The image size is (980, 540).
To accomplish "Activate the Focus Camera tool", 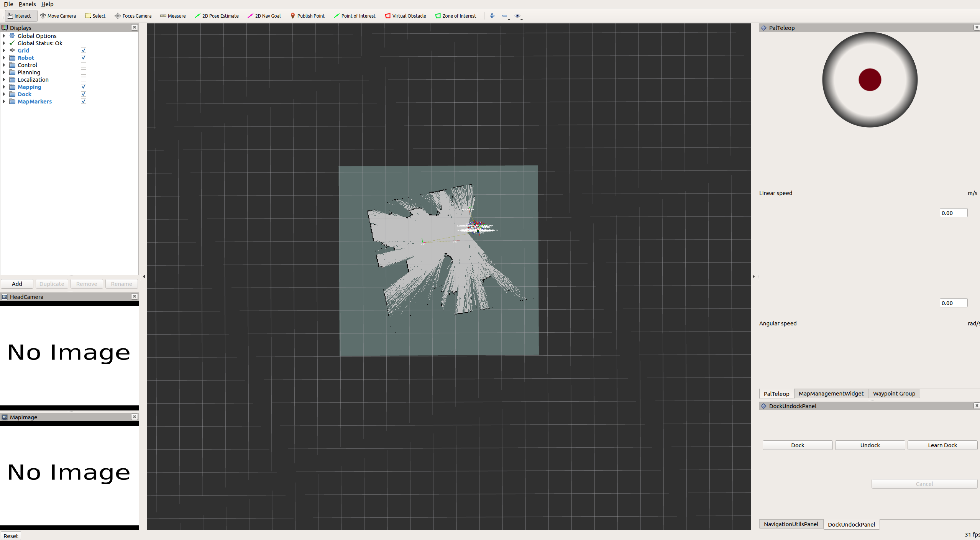I will point(133,16).
